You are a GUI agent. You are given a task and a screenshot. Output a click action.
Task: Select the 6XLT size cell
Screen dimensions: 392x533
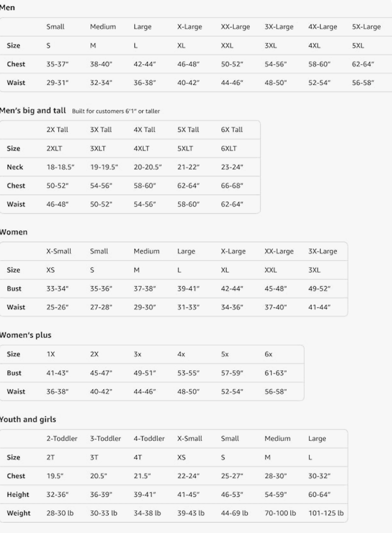(229, 148)
